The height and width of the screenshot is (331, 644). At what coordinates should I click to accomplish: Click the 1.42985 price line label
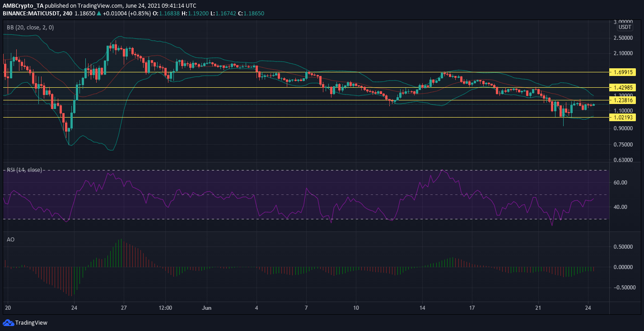pyautogui.click(x=622, y=87)
